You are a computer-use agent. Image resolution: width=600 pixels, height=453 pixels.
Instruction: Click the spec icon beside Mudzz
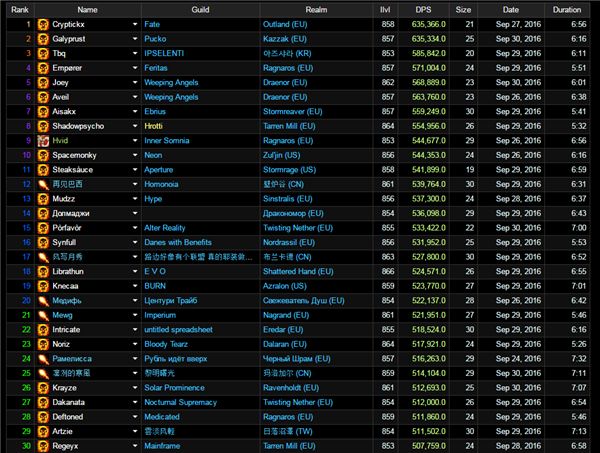pos(43,199)
